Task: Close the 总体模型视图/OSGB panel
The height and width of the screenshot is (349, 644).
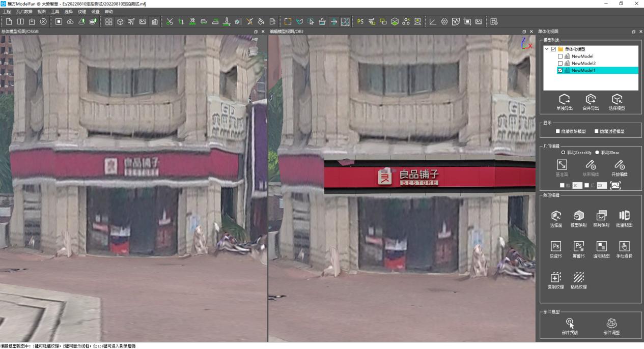Action: coord(263,32)
